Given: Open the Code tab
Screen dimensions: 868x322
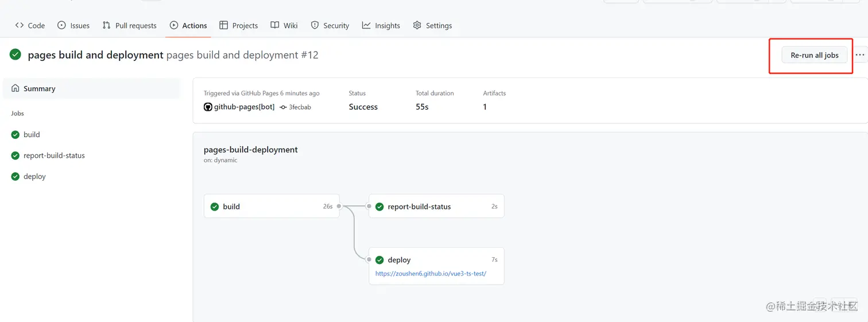Looking at the screenshot, I should (x=30, y=26).
